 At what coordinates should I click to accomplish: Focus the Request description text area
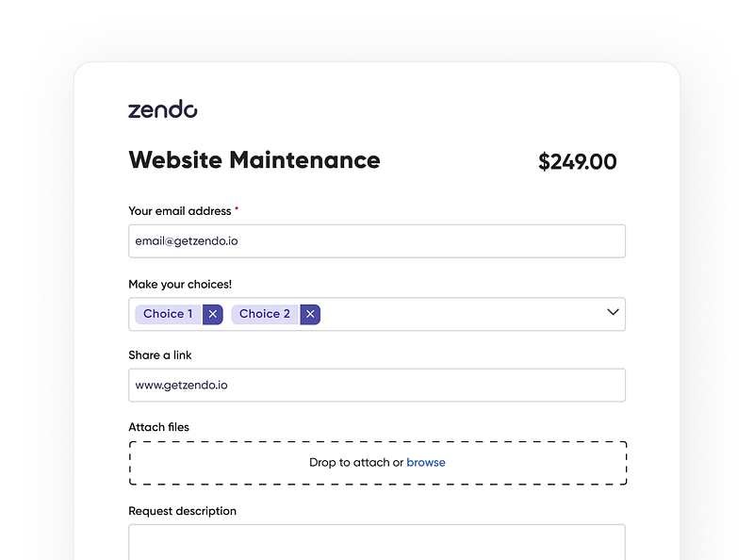click(x=377, y=542)
